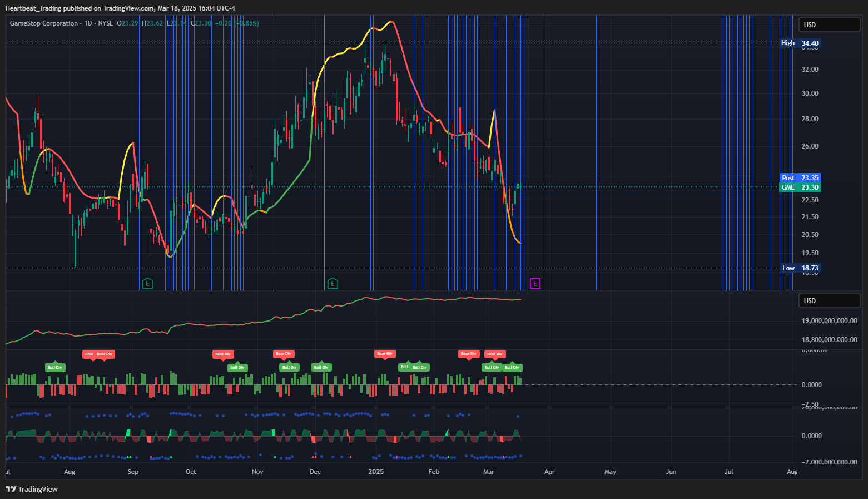This screenshot has width=868, height=499.
Task: Click the Post 23.35 price label
Action: [x=801, y=178]
